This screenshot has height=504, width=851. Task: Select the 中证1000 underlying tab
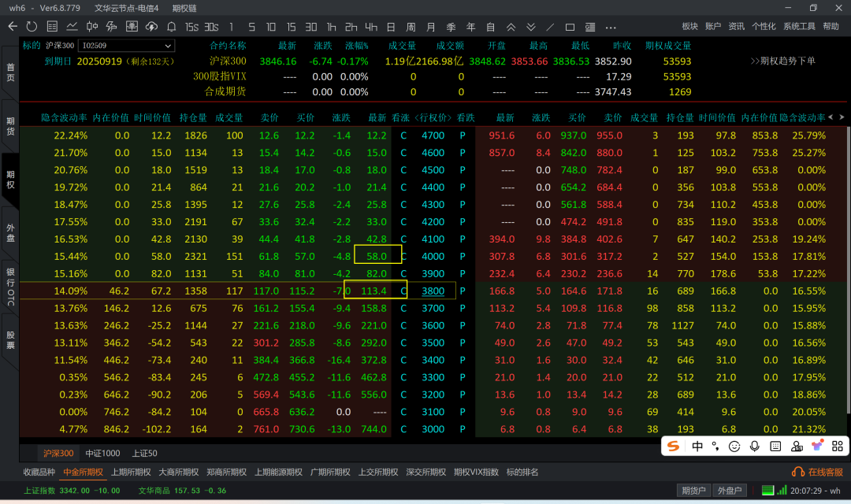click(102, 453)
